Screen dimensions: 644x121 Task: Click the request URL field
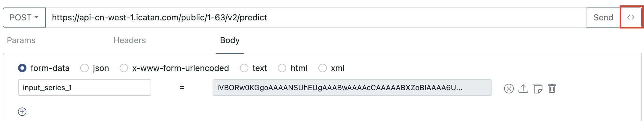(316, 17)
